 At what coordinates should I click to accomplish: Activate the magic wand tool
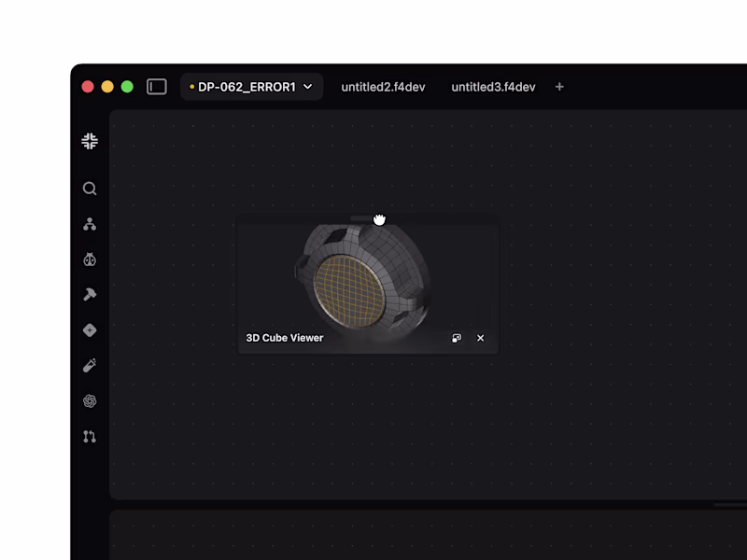[90, 365]
